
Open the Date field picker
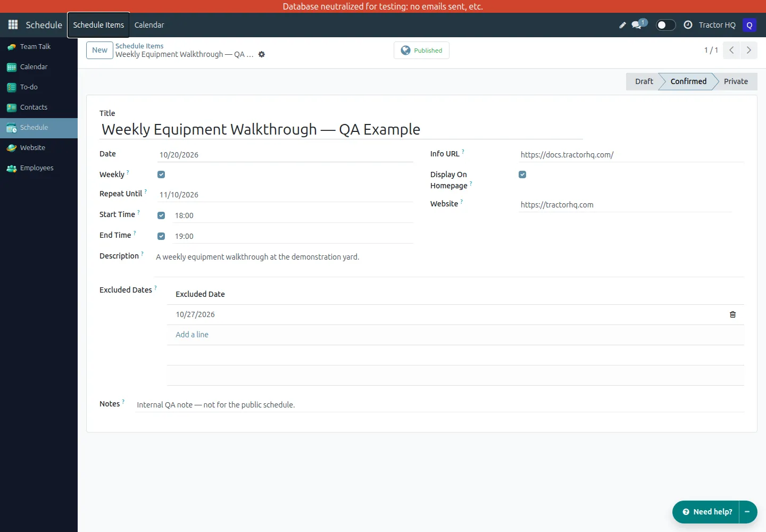pos(286,155)
